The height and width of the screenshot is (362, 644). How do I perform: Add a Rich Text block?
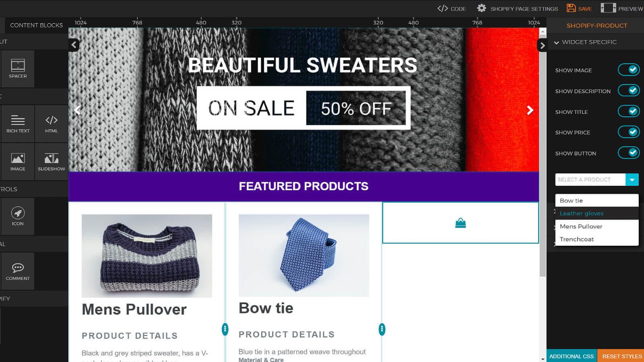coord(18,124)
